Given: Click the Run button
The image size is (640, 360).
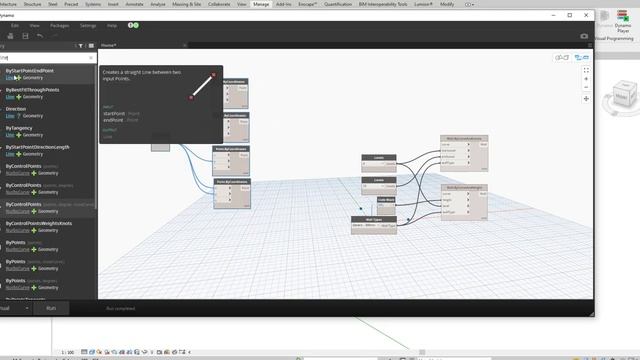Looking at the screenshot, I should (51, 308).
